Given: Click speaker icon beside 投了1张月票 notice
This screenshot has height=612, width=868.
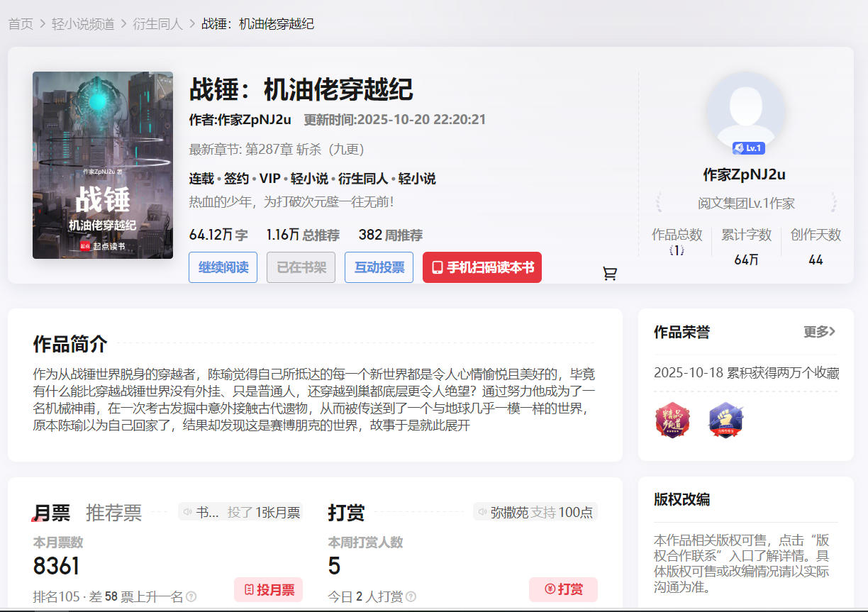Looking at the screenshot, I should click(x=188, y=512).
